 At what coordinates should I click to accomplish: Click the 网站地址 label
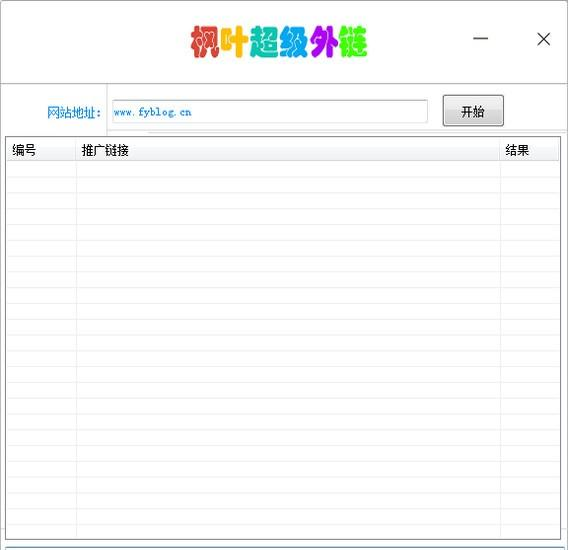pos(74,112)
